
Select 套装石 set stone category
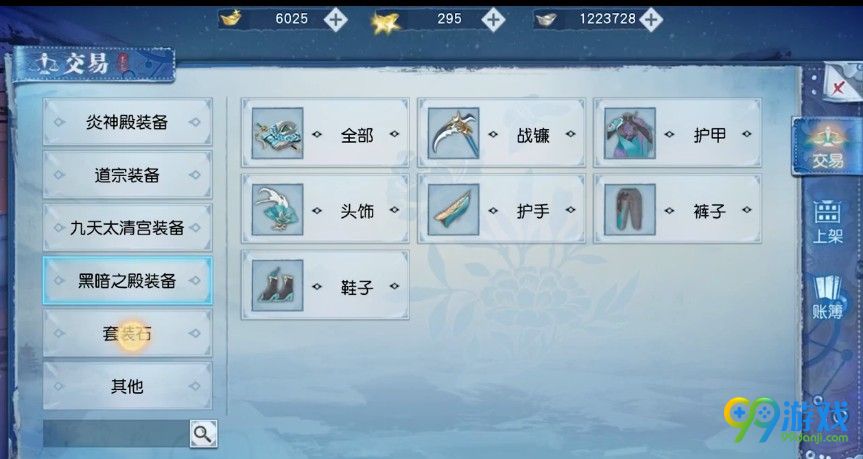pos(127,334)
